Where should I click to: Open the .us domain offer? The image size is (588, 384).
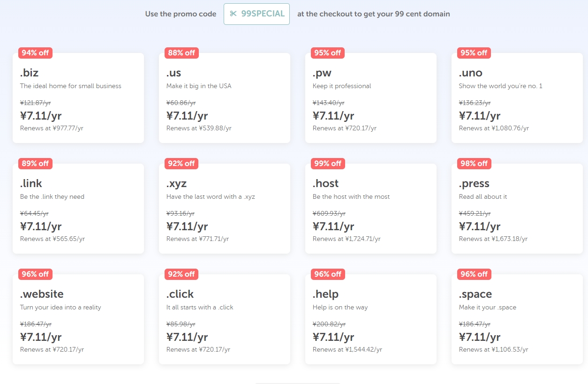224,98
